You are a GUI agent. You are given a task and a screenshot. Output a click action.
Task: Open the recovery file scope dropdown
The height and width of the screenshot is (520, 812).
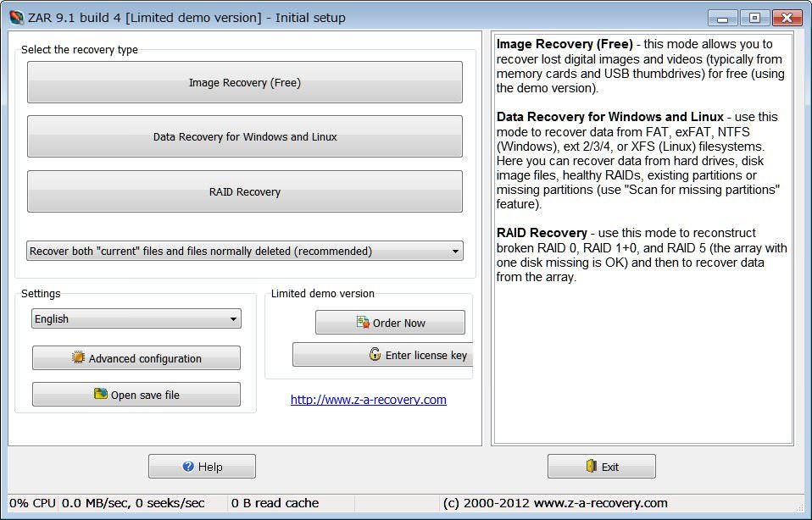point(244,251)
